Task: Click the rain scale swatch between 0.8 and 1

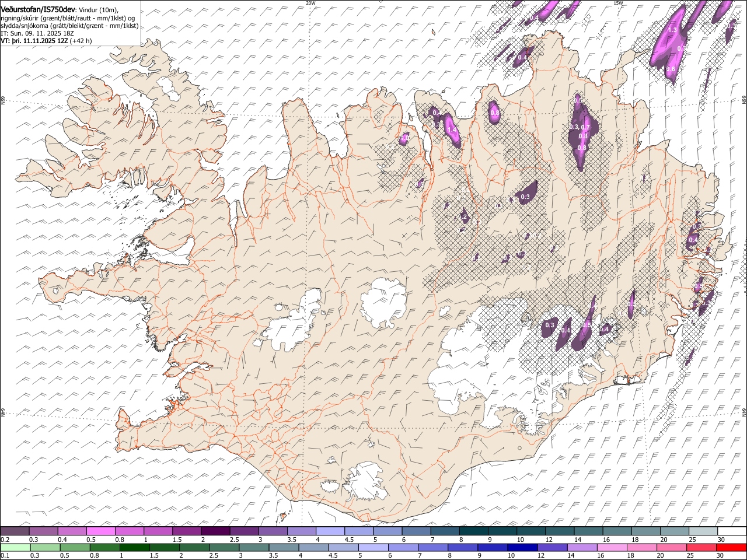Action: 104,547
